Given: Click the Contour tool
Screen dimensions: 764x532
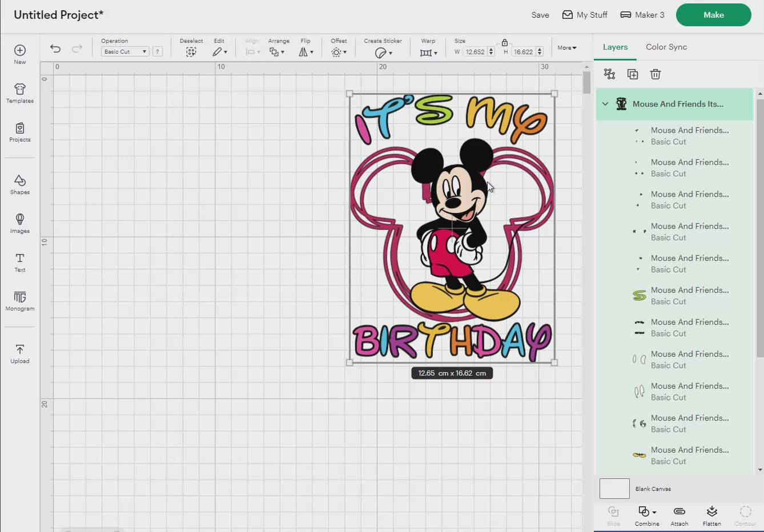Looking at the screenshot, I should (745, 515).
